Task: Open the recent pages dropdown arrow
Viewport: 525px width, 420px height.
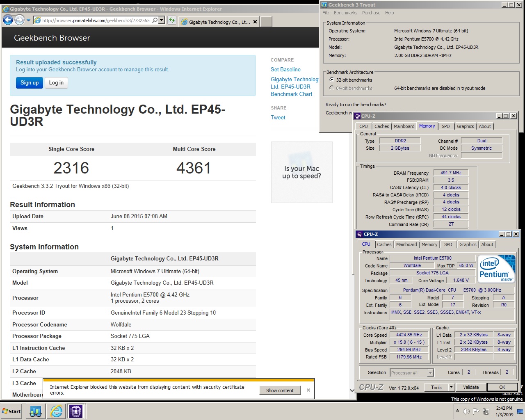Action: 28,20
